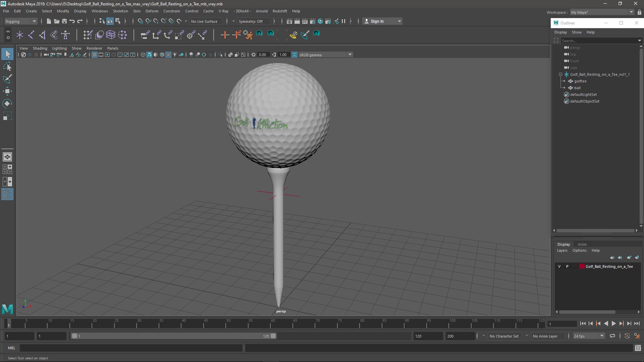Click the Create Joints shelf icon
The image size is (644, 362).
31,35
